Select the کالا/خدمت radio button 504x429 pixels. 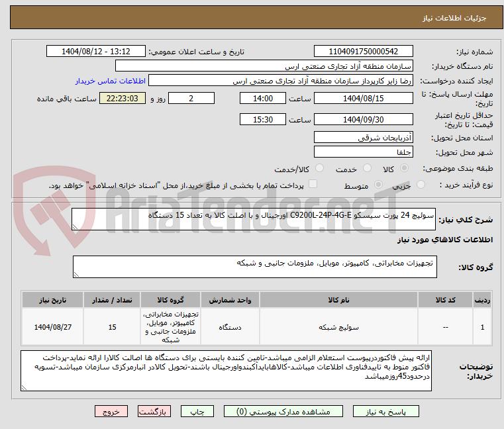click(x=319, y=168)
